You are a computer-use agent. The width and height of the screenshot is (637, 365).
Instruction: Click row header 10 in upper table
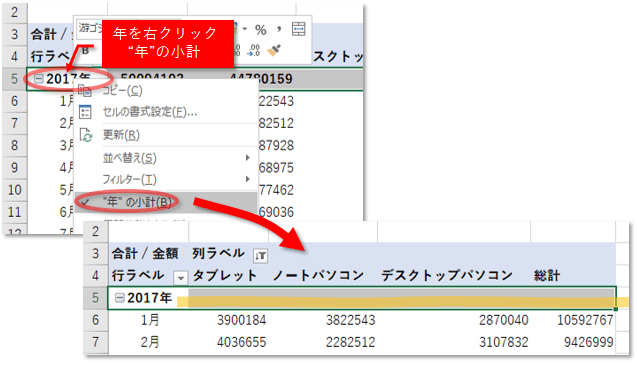14,189
